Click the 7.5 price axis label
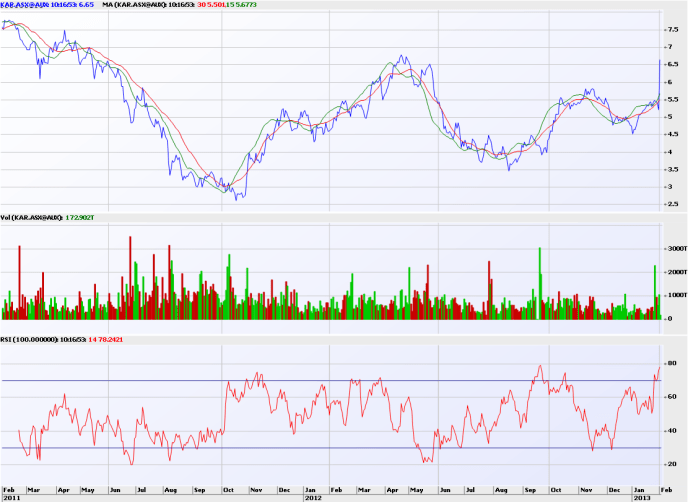 coord(673,30)
